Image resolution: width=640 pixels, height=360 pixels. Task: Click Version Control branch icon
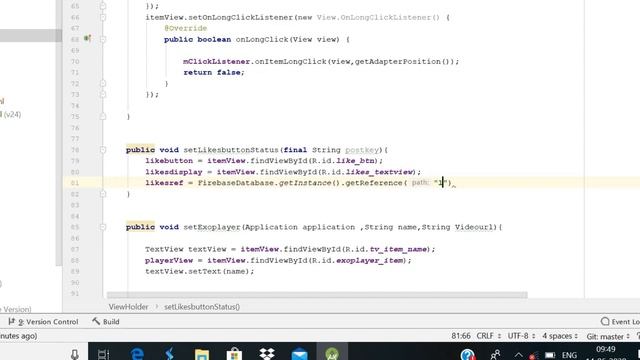[12, 322]
